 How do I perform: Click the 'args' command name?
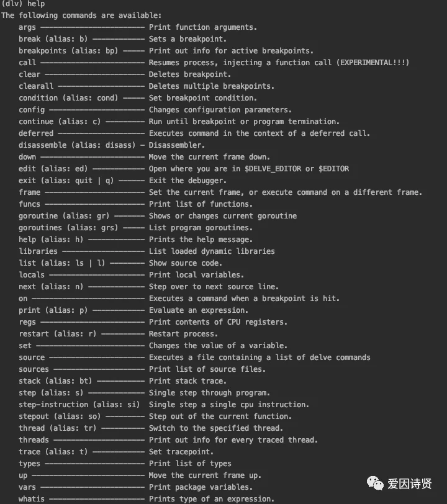click(x=27, y=27)
